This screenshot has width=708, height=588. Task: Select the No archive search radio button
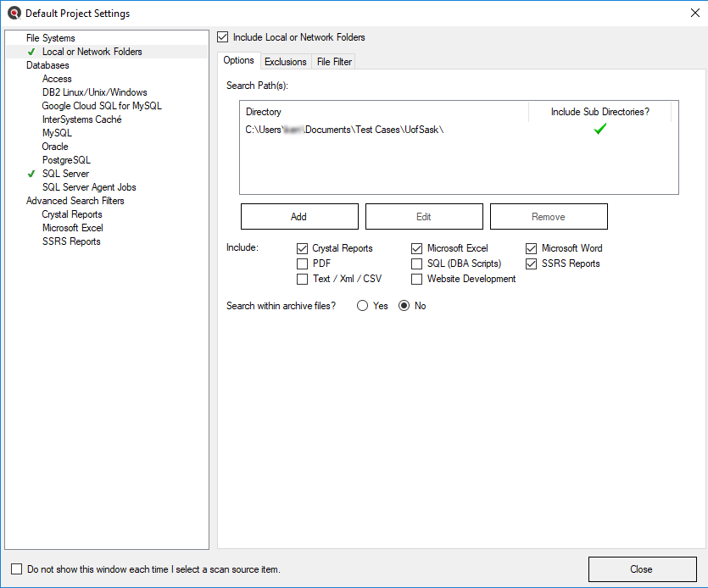coord(404,306)
